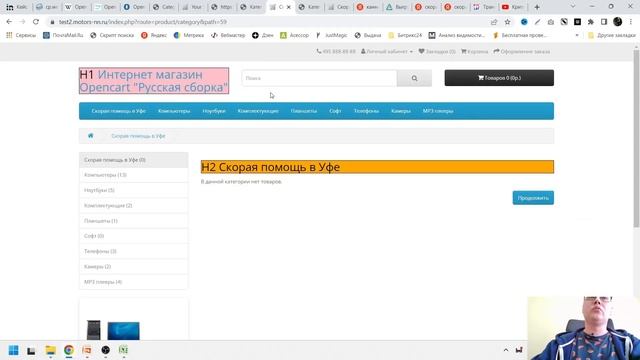Open Скорая помощь в Уфе menu item
This screenshot has width=640, height=360.
[118, 111]
